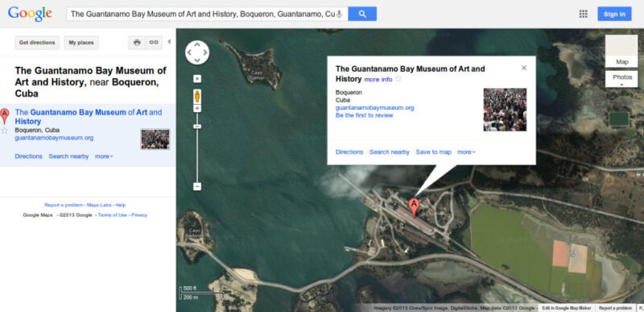Open info window more dropdown
This screenshot has height=312, width=644.
point(466,152)
